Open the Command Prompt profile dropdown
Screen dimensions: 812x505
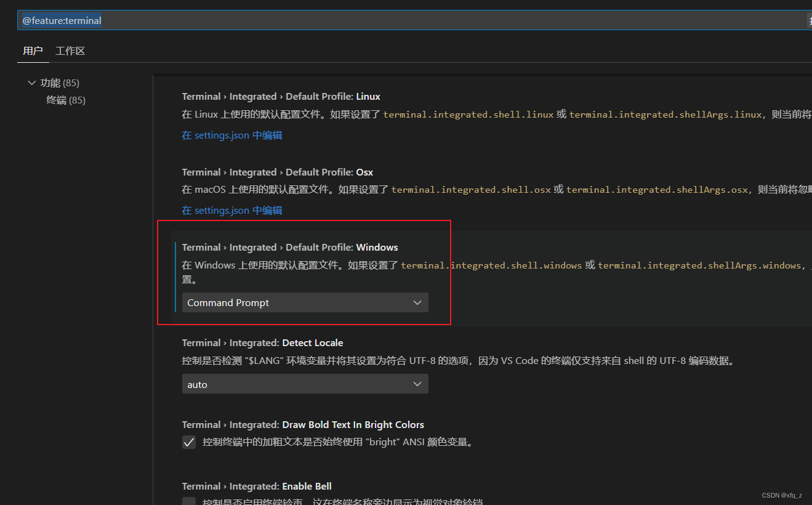coord(305,302)
